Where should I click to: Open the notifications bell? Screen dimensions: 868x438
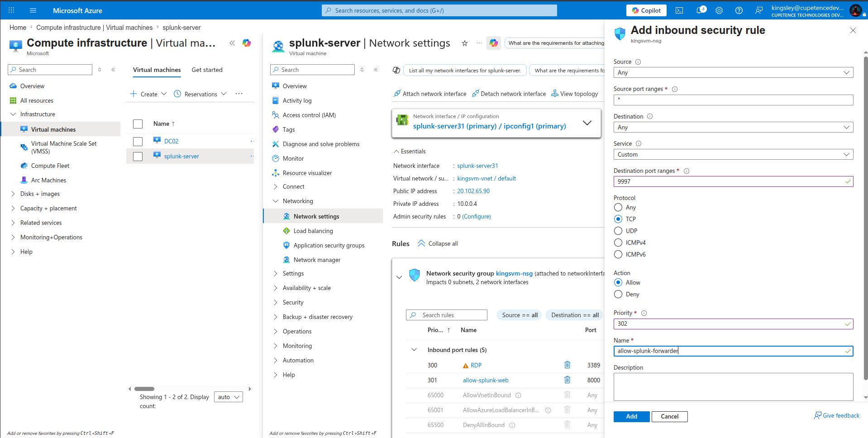tap(700, 10)
